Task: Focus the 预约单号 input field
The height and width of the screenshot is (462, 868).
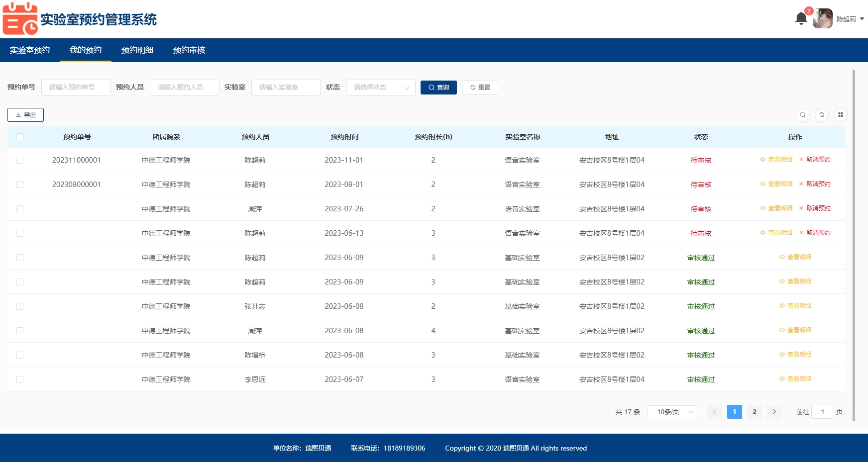Action: [76, 88]
